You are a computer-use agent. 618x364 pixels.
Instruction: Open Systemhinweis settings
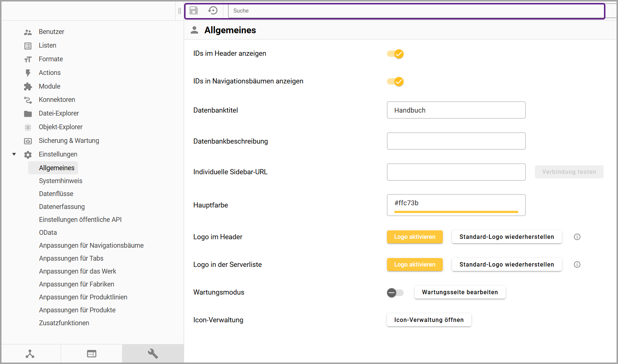click(x=61, y=181)
